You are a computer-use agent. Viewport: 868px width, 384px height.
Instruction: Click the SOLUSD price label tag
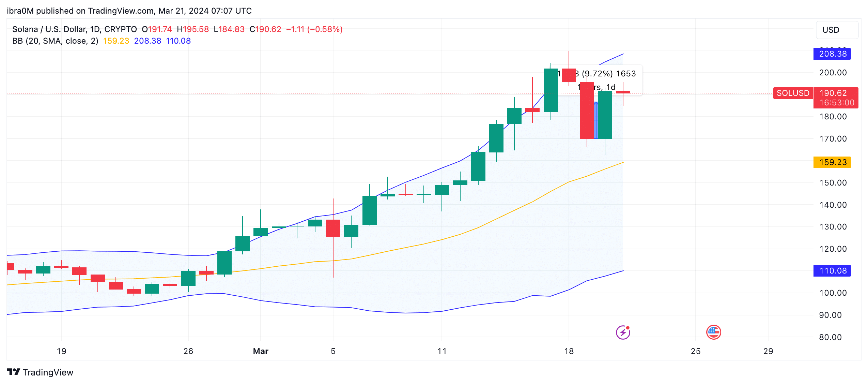pyautogui.click(x=793, y=93)
